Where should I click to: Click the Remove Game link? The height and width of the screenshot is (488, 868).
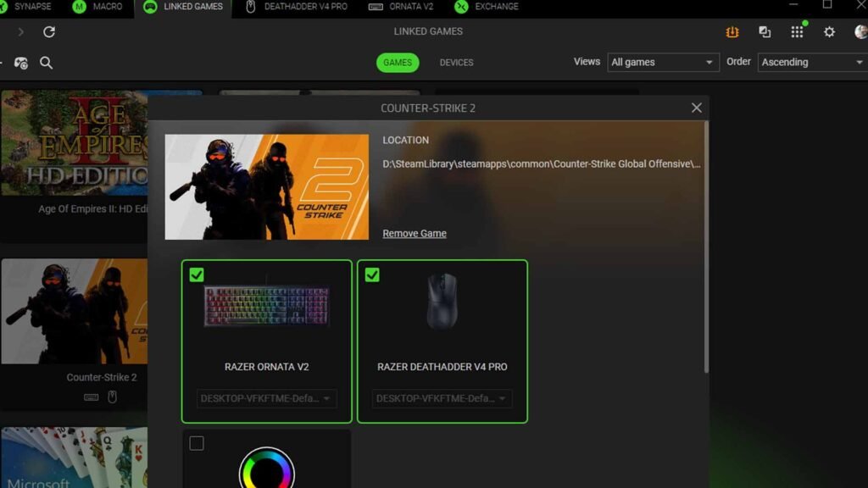pyautogui.click(x=415, y=234)
